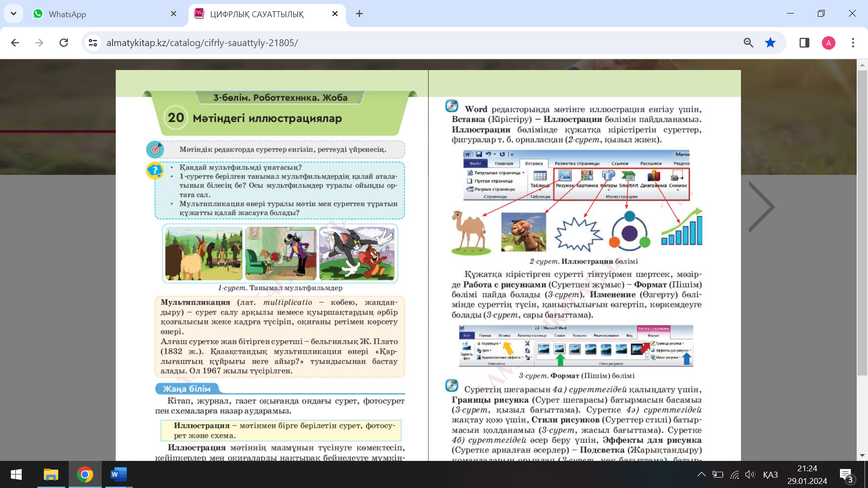
Task: Close the WhatsApp tab
Action: [174, 14]
